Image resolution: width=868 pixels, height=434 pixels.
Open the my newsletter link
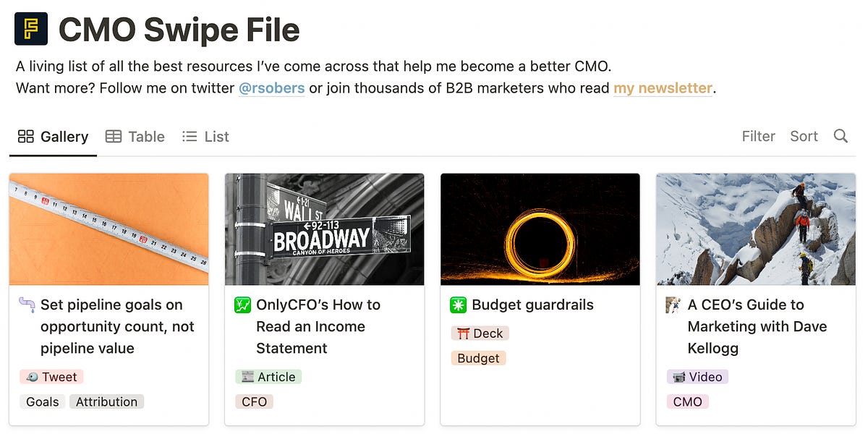point(662,88)
